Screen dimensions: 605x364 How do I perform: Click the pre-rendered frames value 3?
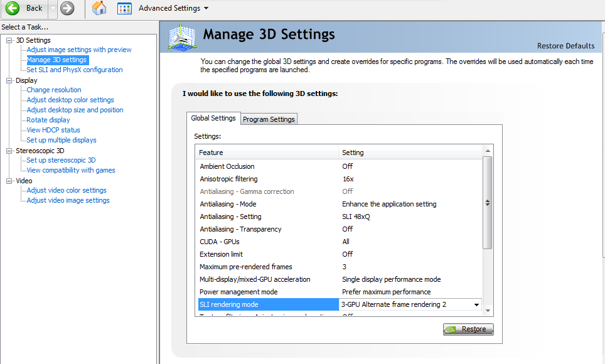(x=344, y=267)
